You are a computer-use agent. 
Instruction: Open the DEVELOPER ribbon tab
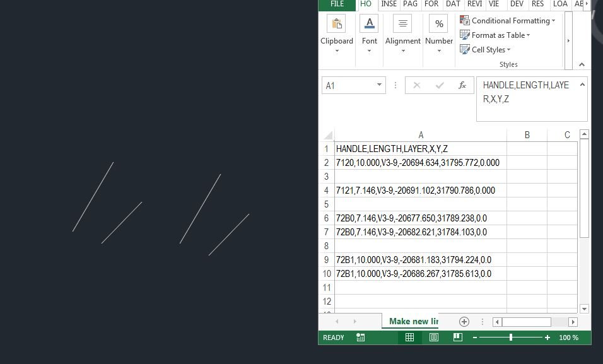517,4
